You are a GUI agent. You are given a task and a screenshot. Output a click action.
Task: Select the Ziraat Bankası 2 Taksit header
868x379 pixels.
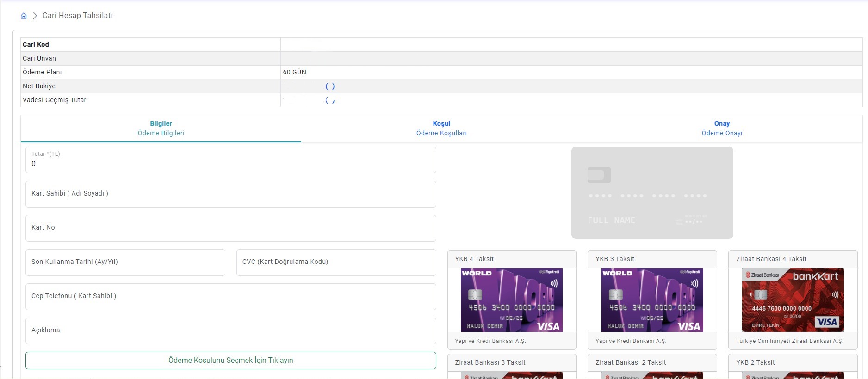coord(652,362)
